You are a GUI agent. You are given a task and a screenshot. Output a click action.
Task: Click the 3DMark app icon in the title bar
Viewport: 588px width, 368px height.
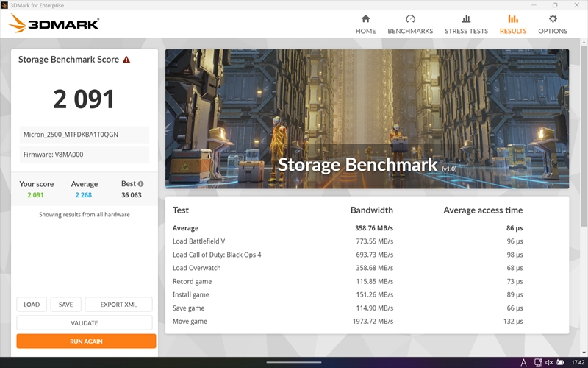tap(4, 5)
